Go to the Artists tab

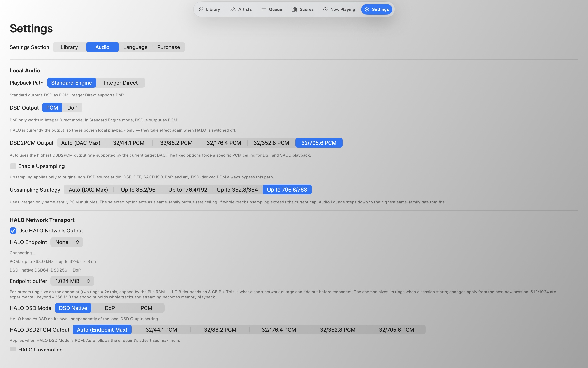click(241, 9)
